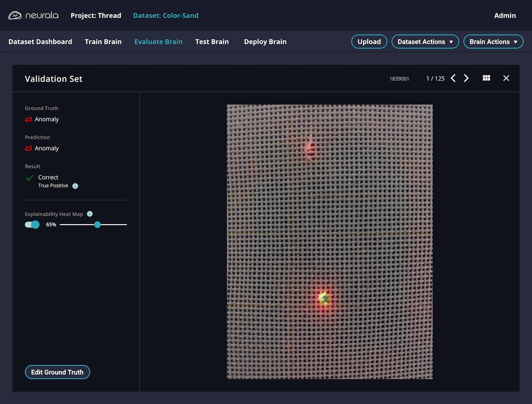The image size is (532, 404).
Task: Open the Admin menu
Action: pyautogui.click(x=505, y=15)
